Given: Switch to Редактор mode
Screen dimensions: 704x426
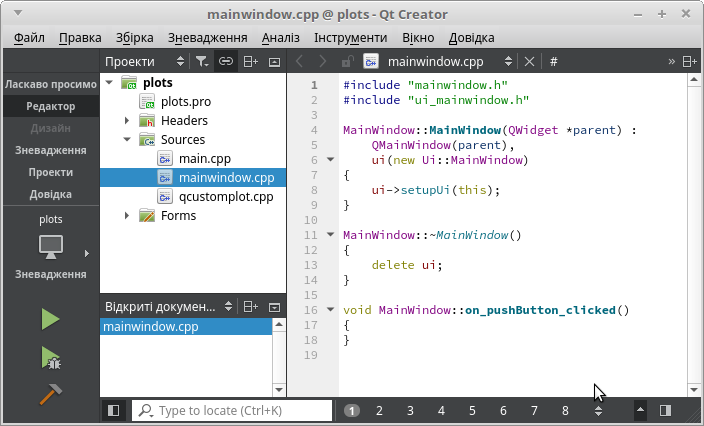Looking at the screenshot, I should (50, 106).
